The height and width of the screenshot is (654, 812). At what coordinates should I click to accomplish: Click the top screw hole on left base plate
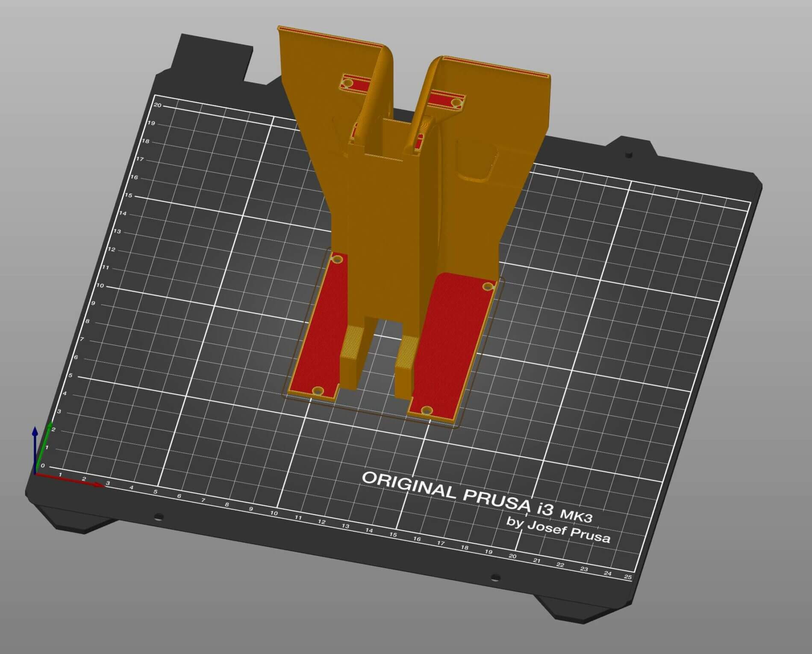pyautogui.click(x=337, y=259)
